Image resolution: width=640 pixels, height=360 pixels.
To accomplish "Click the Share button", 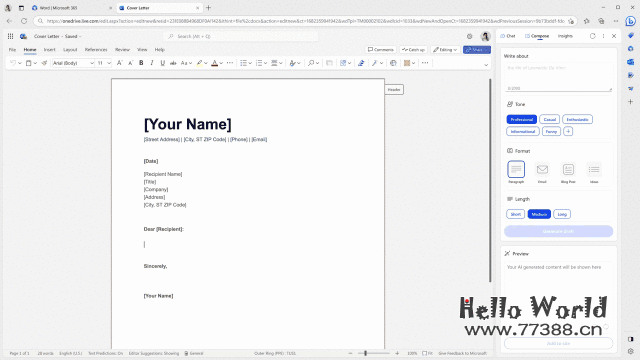I will click(476, 50).
